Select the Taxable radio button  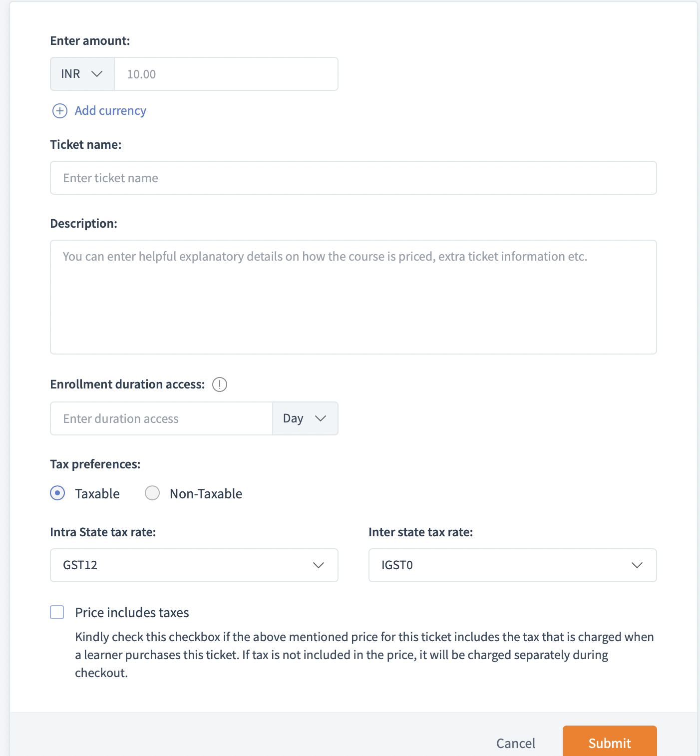pyautogui.click(x=57, y=493)
